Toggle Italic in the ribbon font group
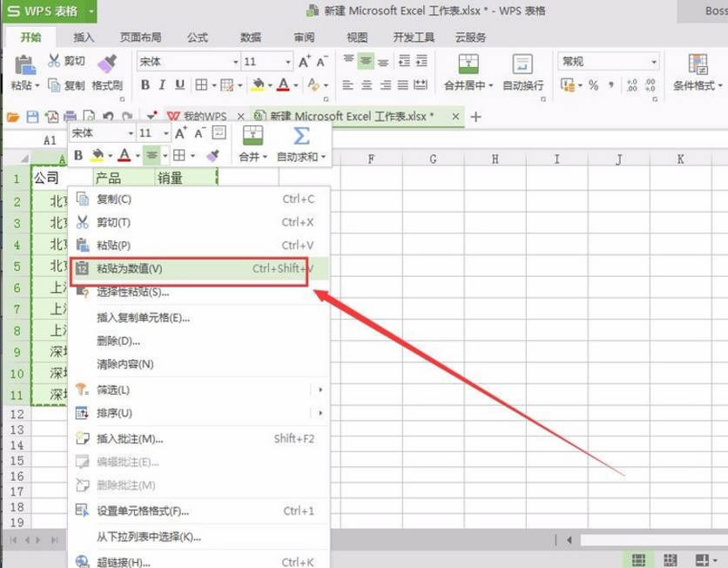This screenshot has height=568, width=728. [x=162, y=85]
